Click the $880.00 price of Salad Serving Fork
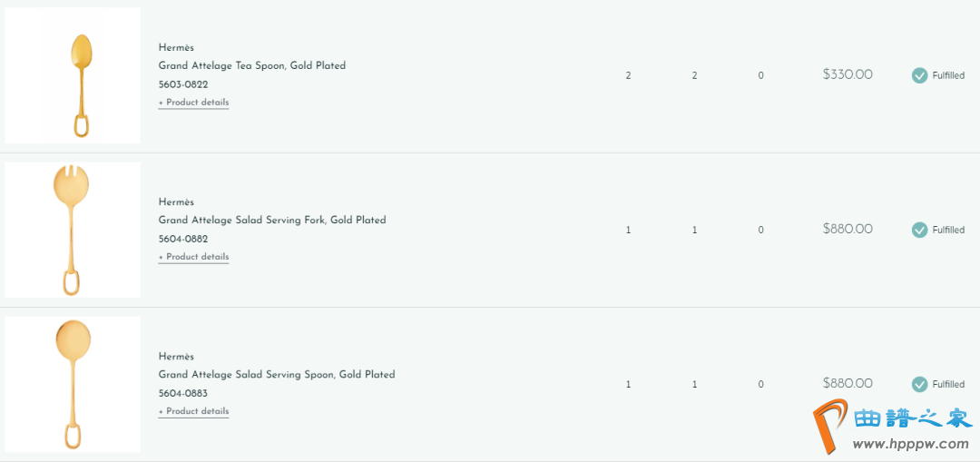Viewport: 980px width, 462px height. [x=848, y=229]
